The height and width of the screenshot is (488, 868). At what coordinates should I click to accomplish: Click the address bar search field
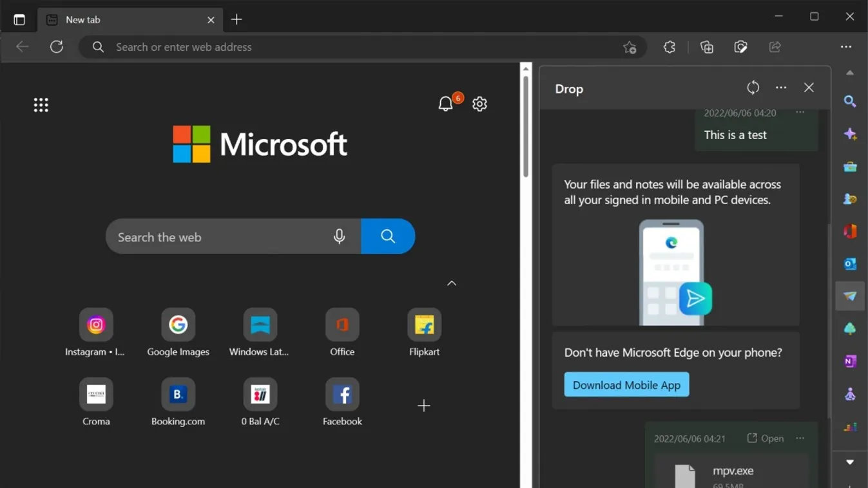pyautogui.click(x=361, y=47)
